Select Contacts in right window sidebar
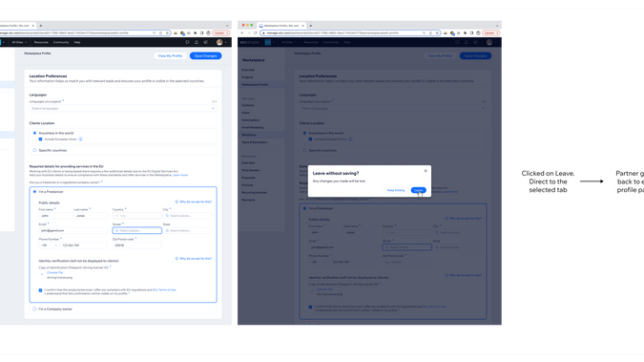Screen dimensions: 644x362 click(248, 105)
